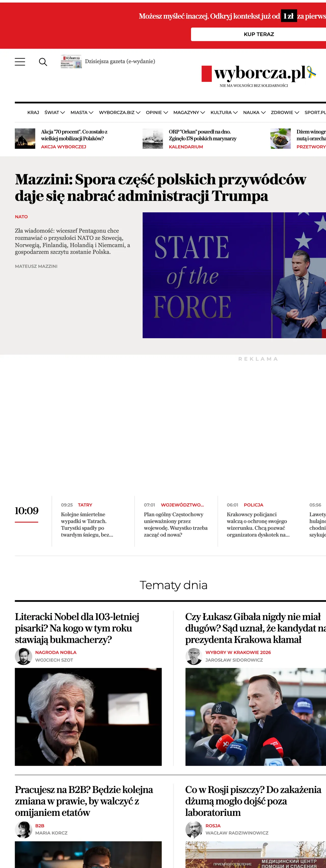Viewport: 326px width, 868px height.
Task: Click author name MATEUSZ MAZZINI
Action: pos(36,266)
